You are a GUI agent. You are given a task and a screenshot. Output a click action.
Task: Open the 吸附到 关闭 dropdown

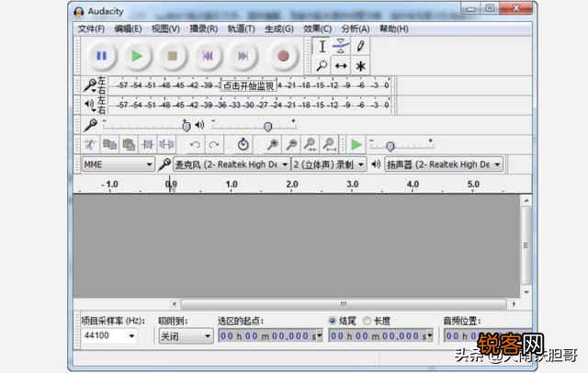pos(186,336)
